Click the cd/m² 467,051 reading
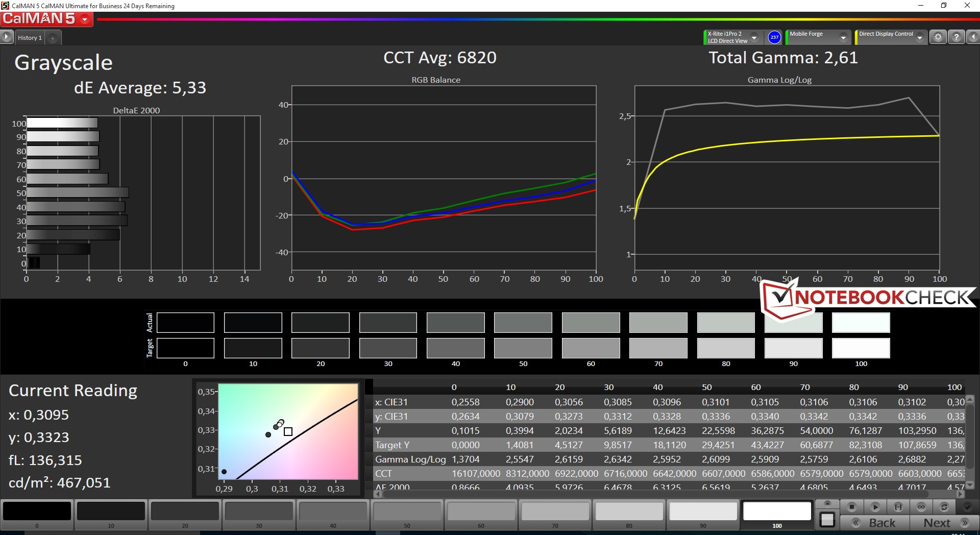 60,482
